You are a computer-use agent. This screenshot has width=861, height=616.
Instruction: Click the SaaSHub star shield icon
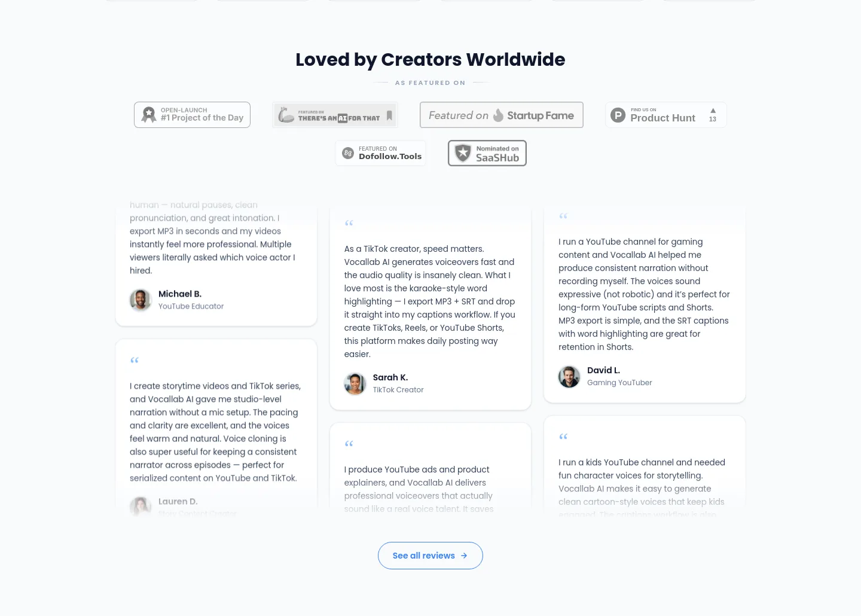point(463,153)
